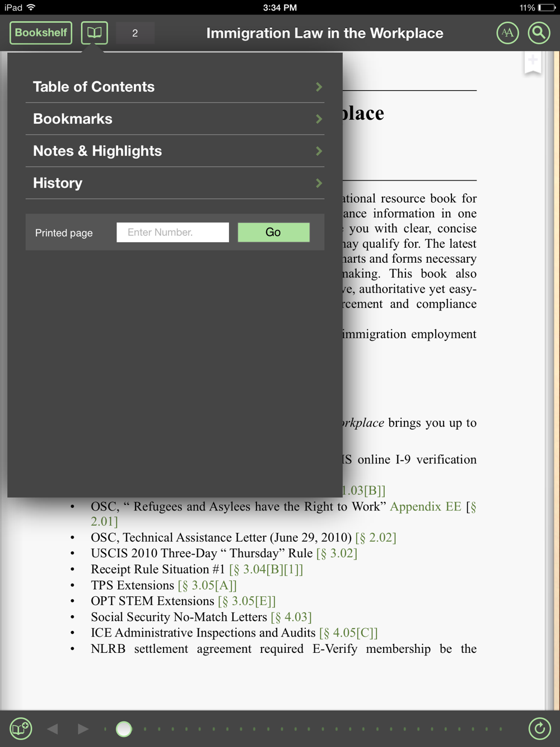Open Appendix EE link

pos(426,507)
